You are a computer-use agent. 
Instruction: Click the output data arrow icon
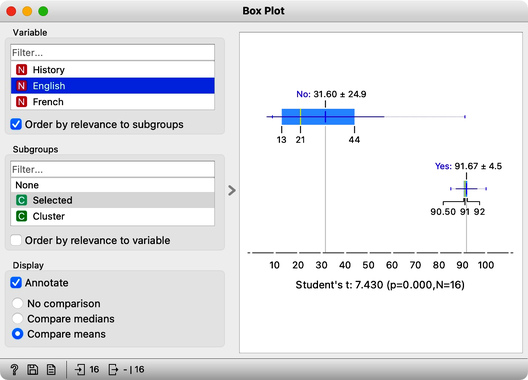tap(113, 370)
